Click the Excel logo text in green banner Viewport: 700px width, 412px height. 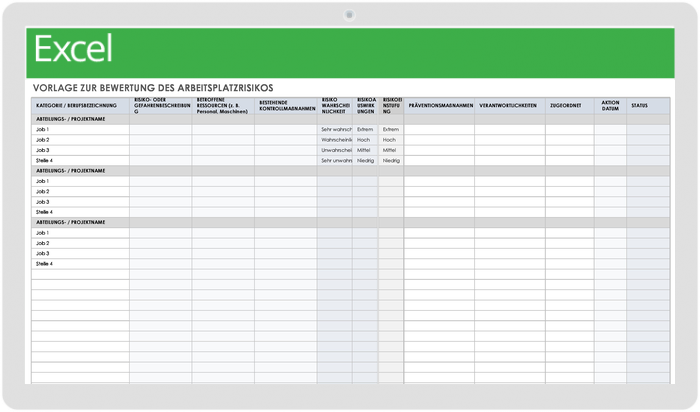point(73,49)
